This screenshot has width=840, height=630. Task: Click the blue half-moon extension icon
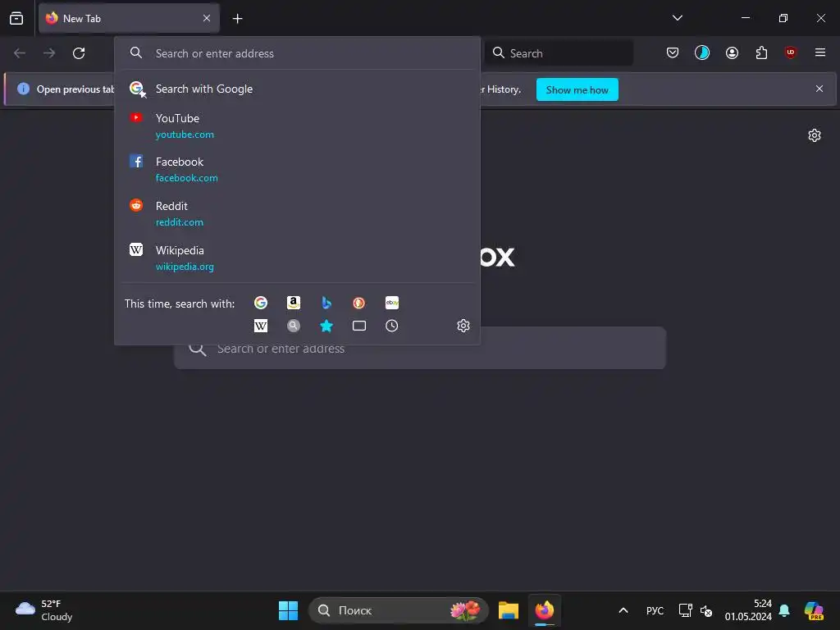(702, 52)
